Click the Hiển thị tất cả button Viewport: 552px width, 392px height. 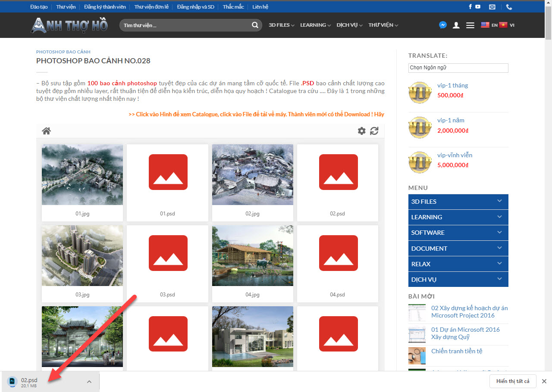512,381
